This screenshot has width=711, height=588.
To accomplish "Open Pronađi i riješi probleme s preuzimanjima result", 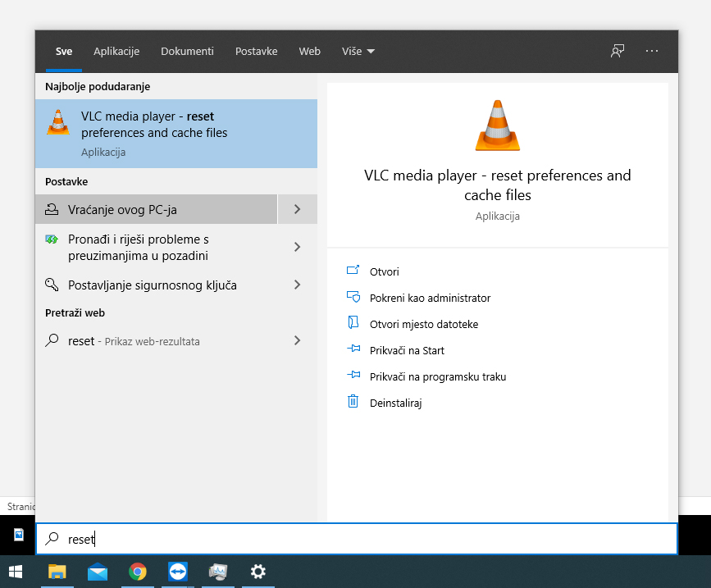I will (x=156, y=247).
